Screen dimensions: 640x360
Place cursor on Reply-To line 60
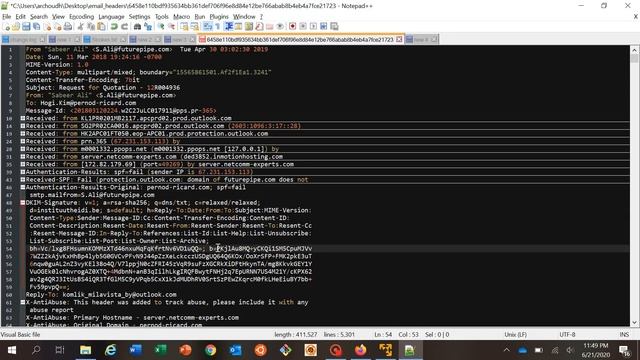click(101, 295)
